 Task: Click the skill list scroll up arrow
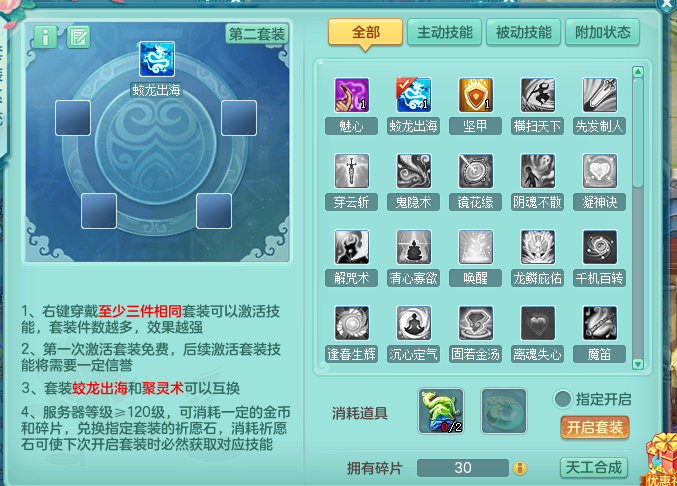638,72
